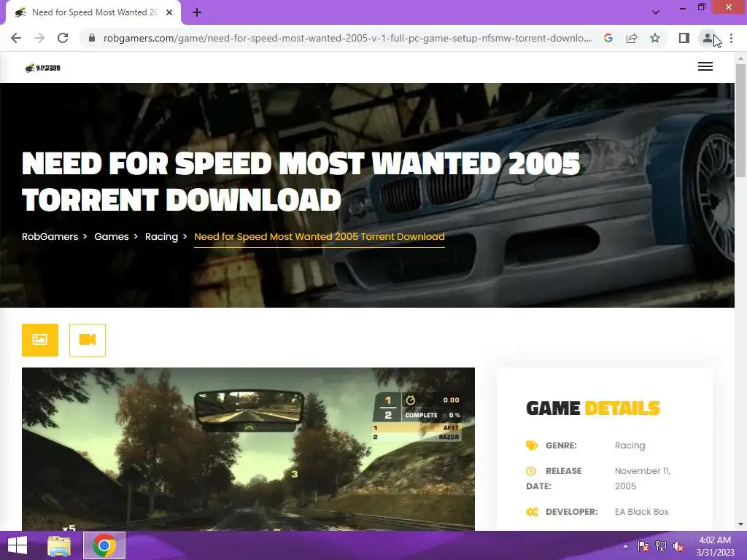Click the genre tag icon
This screenshot has height=560, width=747.
532,446
